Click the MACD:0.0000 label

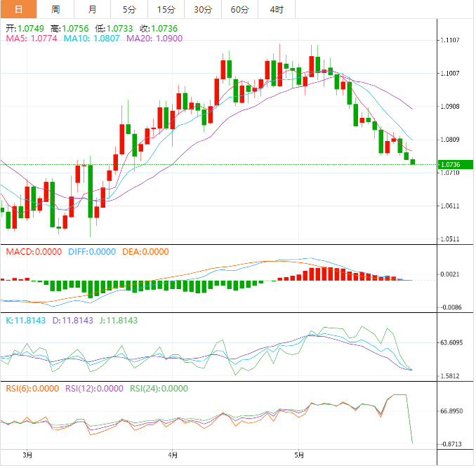pos(34,252)
